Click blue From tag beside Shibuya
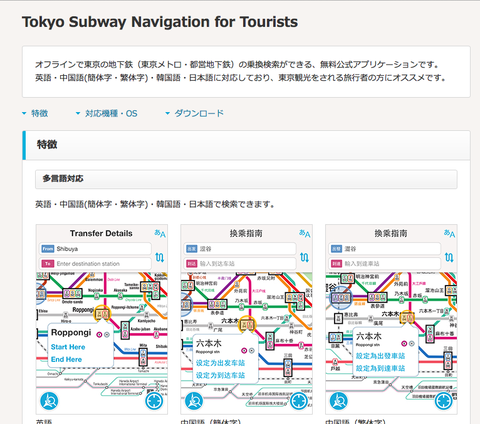Viewport: 480px width, 424px height. 48,249
